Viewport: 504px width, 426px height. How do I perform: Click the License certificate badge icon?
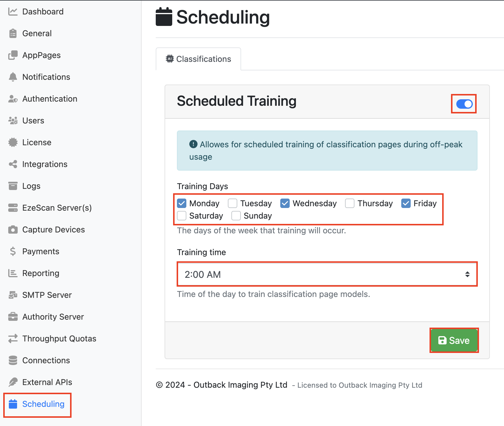(x=13, y=142)
